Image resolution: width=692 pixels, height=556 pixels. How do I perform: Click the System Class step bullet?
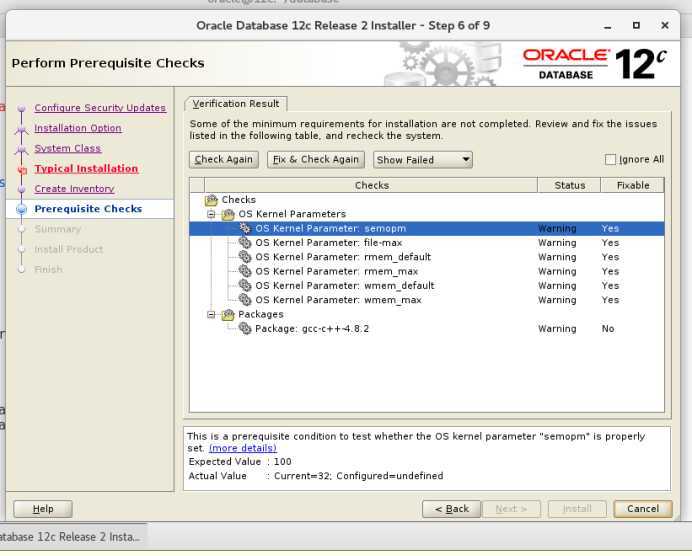(x=22, y=149)
